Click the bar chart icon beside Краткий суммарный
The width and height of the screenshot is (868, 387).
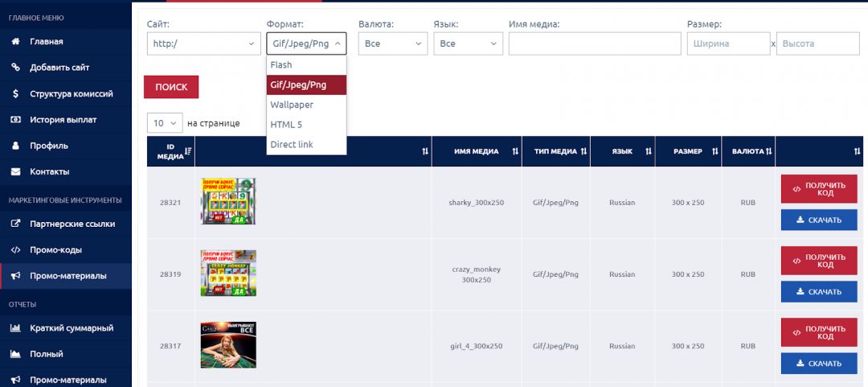pos(15,328)
